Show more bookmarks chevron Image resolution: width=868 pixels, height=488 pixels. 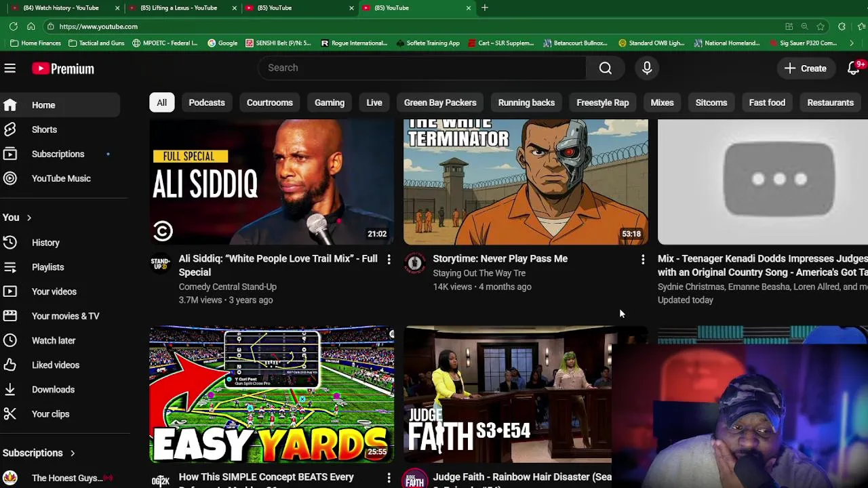click(852, 43)
